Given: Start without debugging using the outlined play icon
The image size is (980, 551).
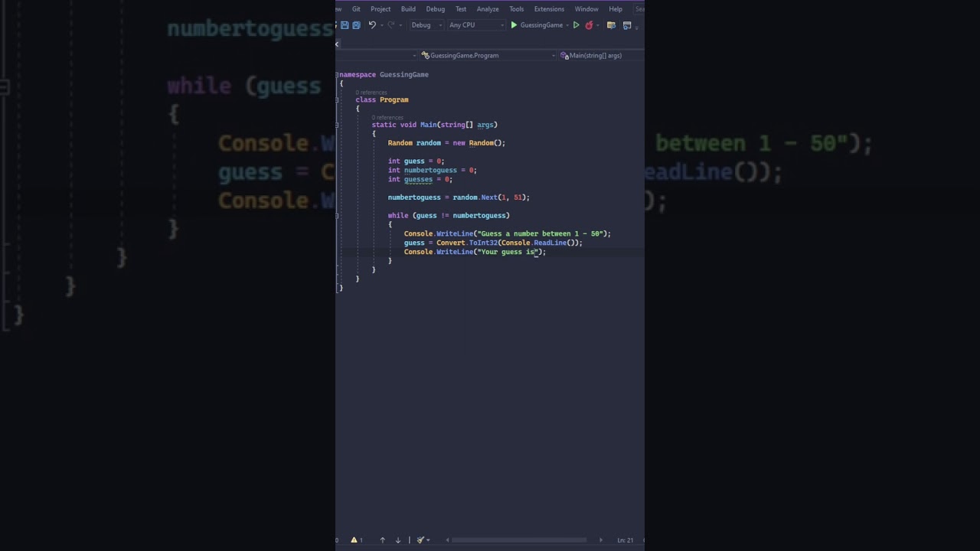Looking at the screenshot, I should coord(576,25).
